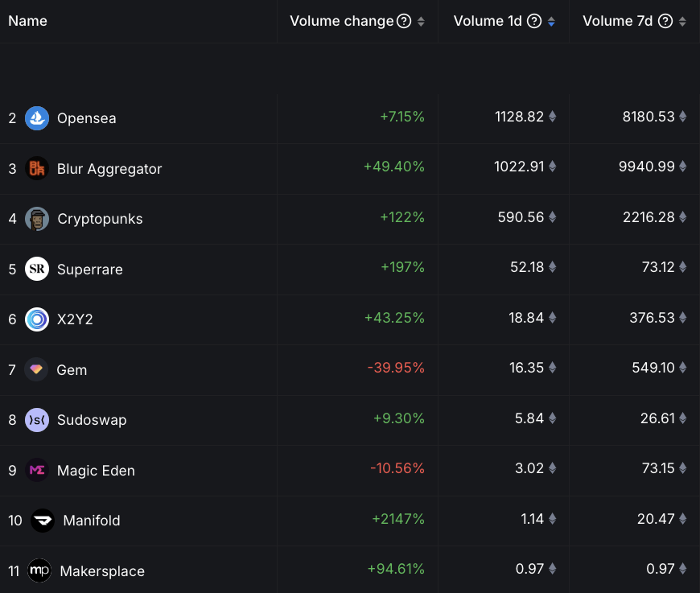
Task: Open the Opensea marketplace link
Action: 86,118
